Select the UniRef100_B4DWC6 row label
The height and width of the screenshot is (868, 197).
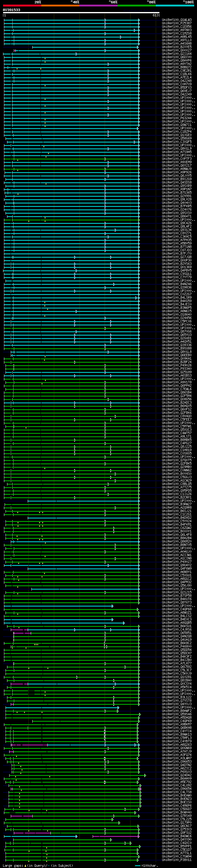(177, 836)
